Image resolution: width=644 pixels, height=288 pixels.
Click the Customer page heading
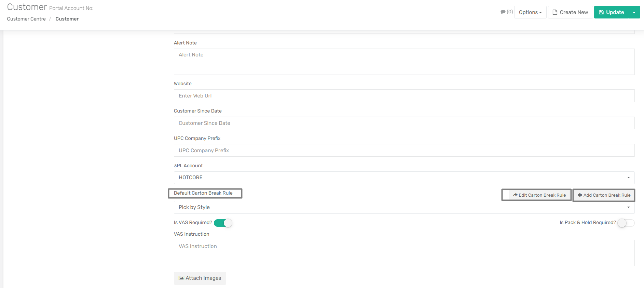[x=27, y=7]
